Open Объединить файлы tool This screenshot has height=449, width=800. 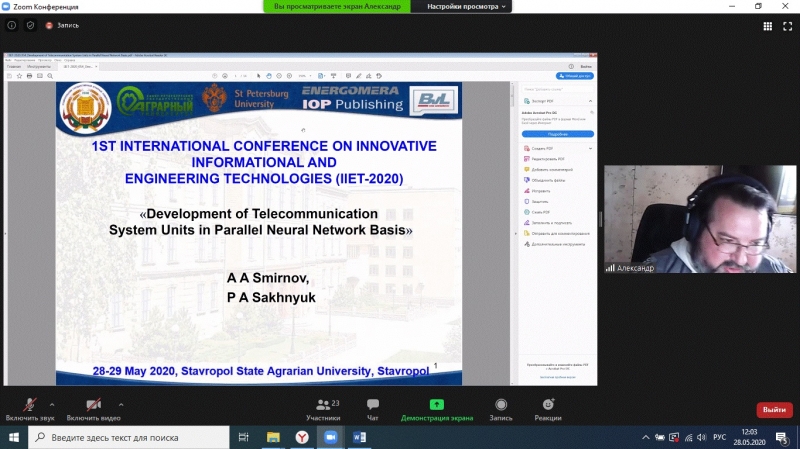point(544,180)
